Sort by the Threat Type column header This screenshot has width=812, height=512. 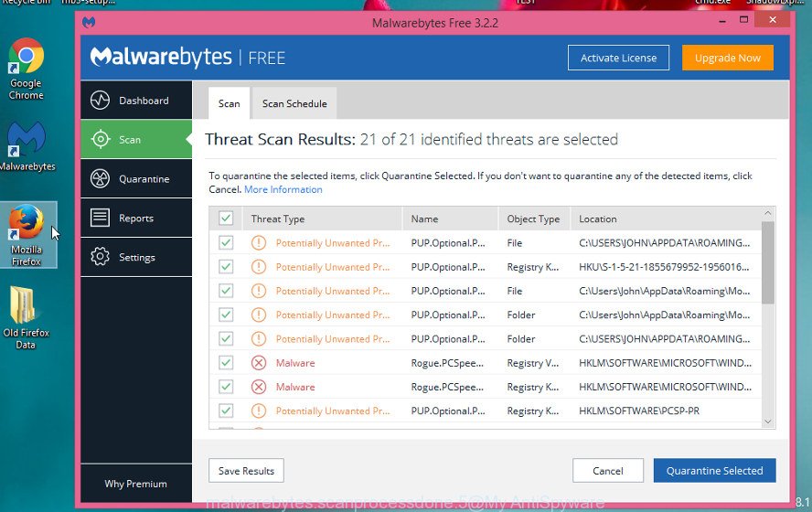(322, 219)
